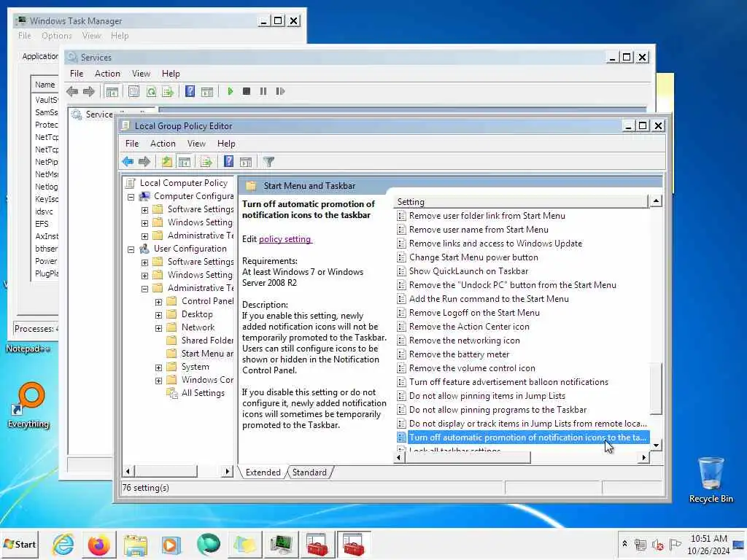Click settings list vertical scrollbar thumb
This screenshot has width=747, height=560.
[x=656, y=388]
